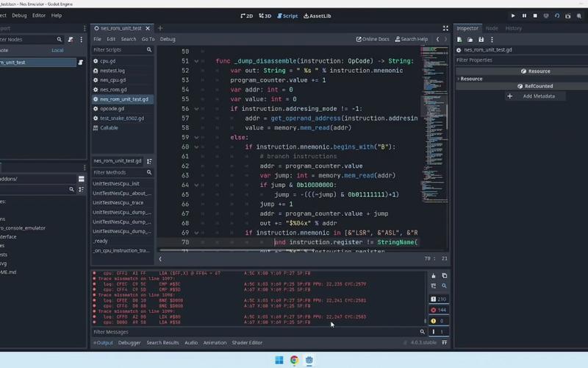
Task: Click the Movie Maker mode icon
Action: 579,15
